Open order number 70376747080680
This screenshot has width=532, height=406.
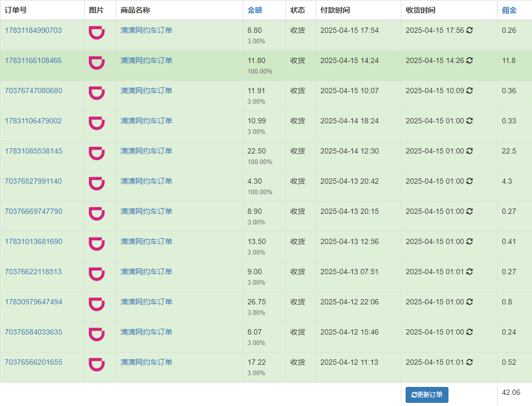click(x=34, y=91)
